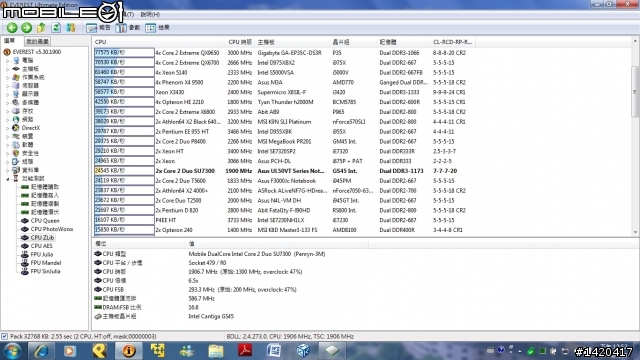Expand the Display (顯示器) tree node arrow
This screenshot has height=360, width=640.
click(7, 94)
